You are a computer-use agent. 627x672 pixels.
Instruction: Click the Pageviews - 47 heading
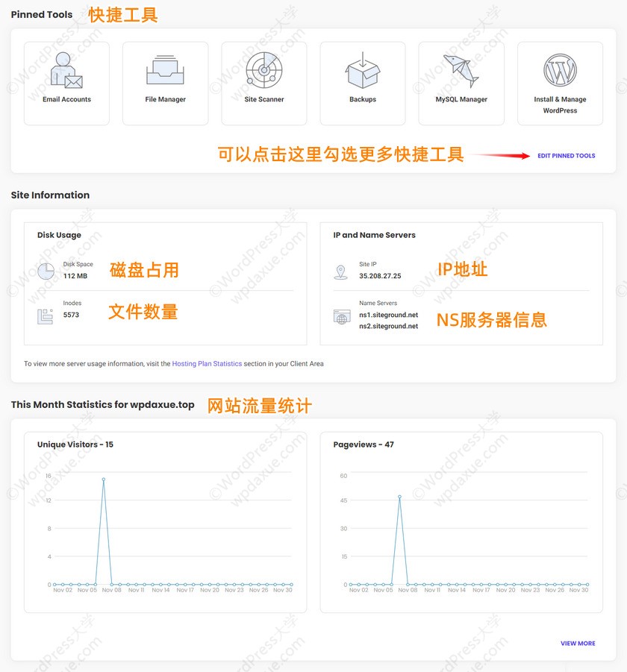pos(364,445)
